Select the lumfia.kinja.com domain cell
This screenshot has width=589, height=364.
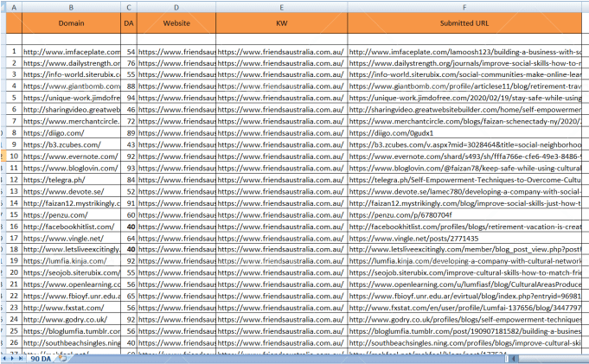pos(72,261)
